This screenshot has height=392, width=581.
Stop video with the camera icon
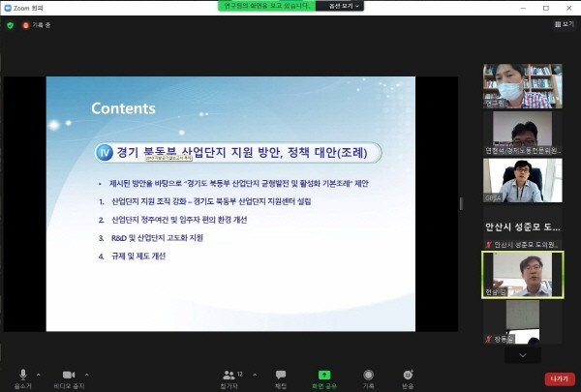(x=69, y=375)
